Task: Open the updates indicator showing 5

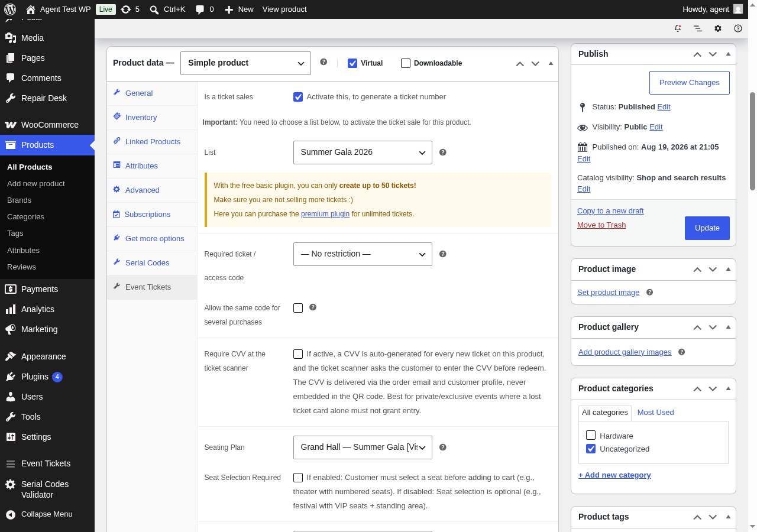Action: click(130, 9)
